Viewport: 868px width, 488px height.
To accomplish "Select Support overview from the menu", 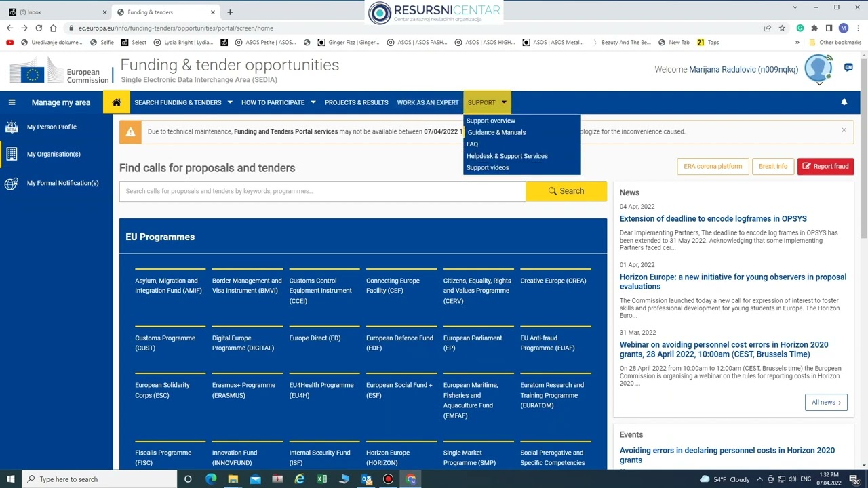I will pyautogui.click(x=491, y=121).
